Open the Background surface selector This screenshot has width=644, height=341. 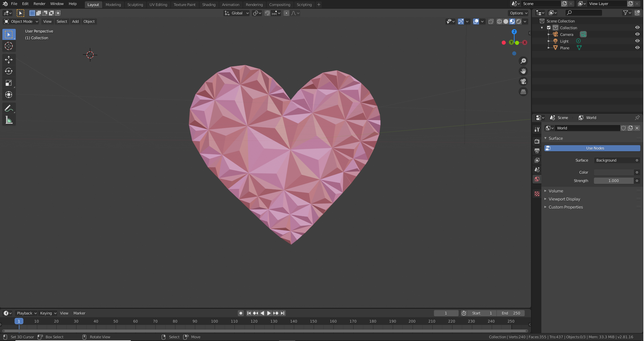pos(616,160)
